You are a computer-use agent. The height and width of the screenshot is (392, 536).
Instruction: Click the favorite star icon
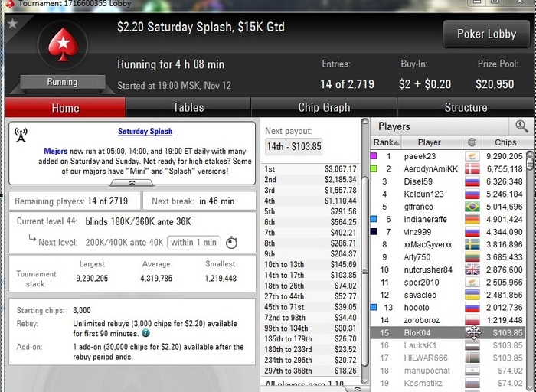pos(13,24)
